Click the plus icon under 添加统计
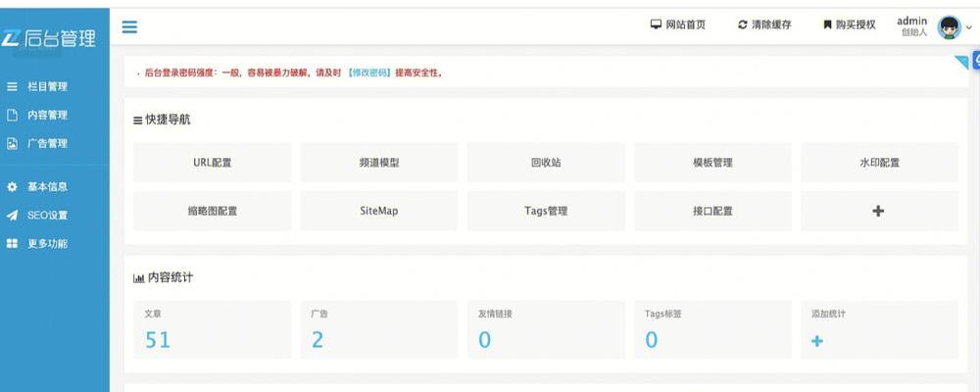The image size is (980, 392). tap(817, 341)
